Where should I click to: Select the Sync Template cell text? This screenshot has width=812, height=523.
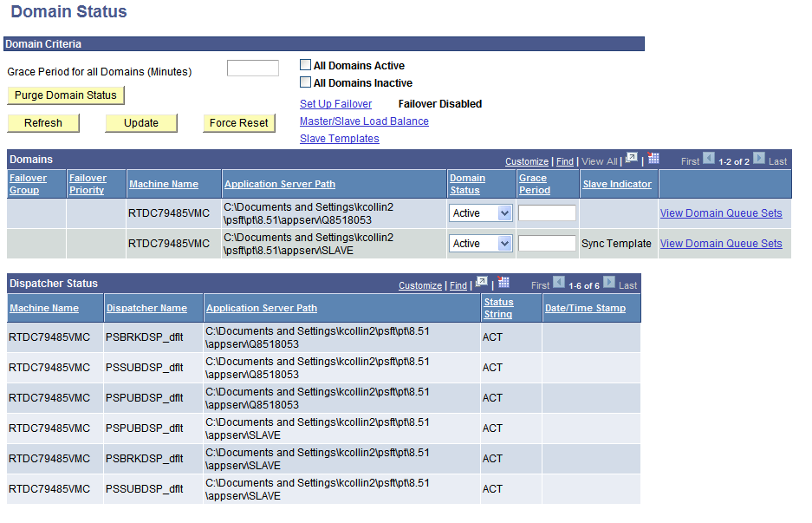616,244
